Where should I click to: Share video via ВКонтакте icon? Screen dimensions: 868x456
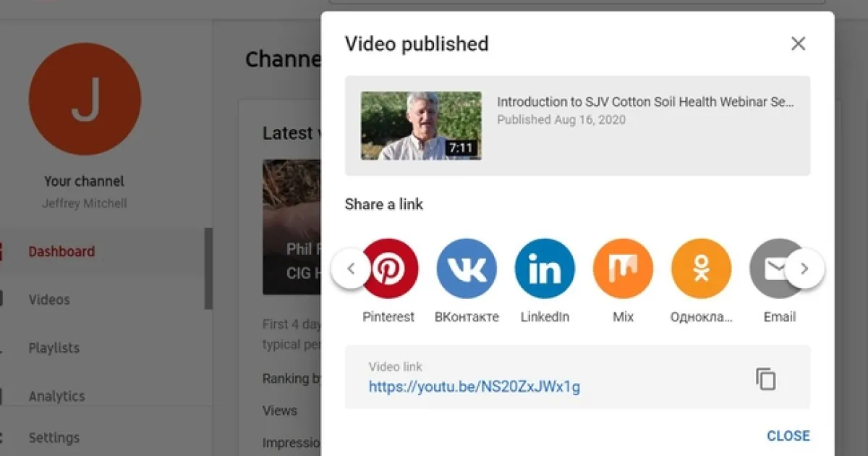pos(467,269)
